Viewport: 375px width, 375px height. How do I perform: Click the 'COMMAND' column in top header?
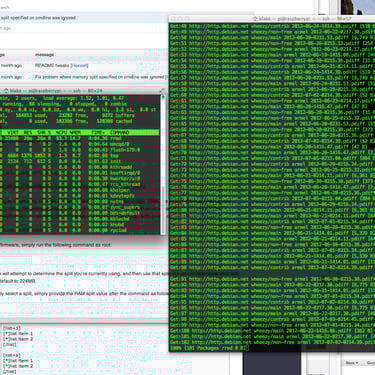click(119, 133)
